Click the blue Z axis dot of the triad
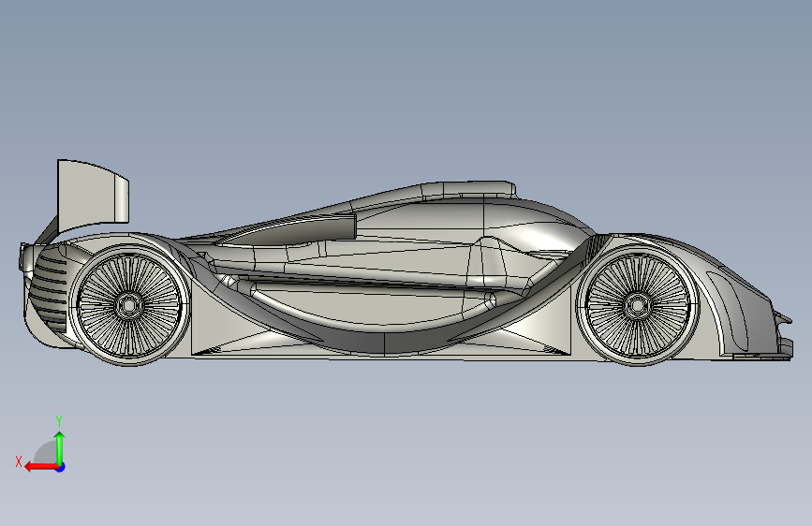812x526 pixels. [x=61, y=467]
